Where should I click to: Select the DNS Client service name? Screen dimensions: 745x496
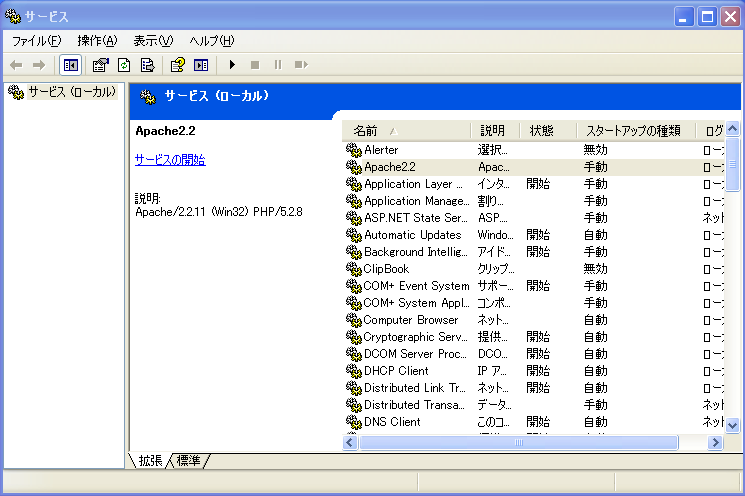392,422
